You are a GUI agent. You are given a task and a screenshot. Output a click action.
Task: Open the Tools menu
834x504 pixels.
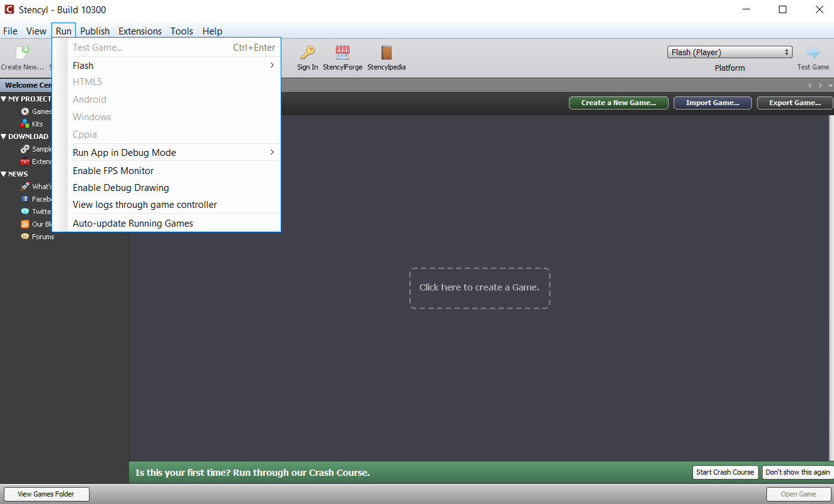click(x=182, y=31)
